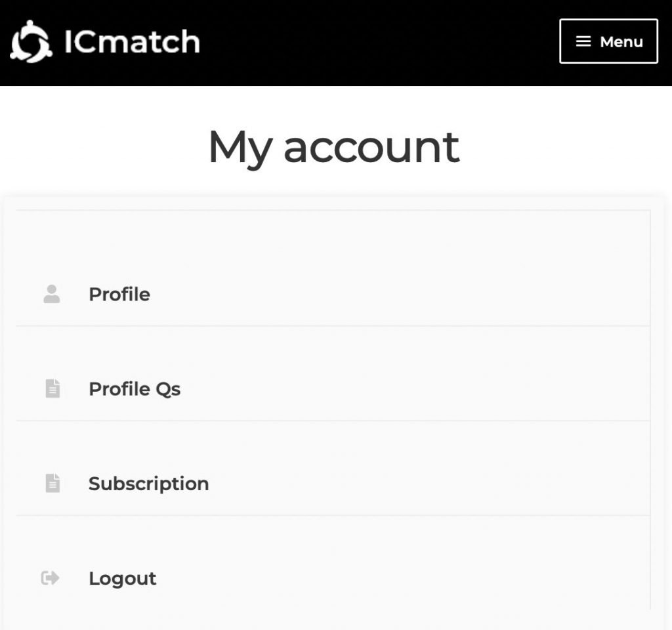Click the person silhouette Profile icon

click(52, 294)
